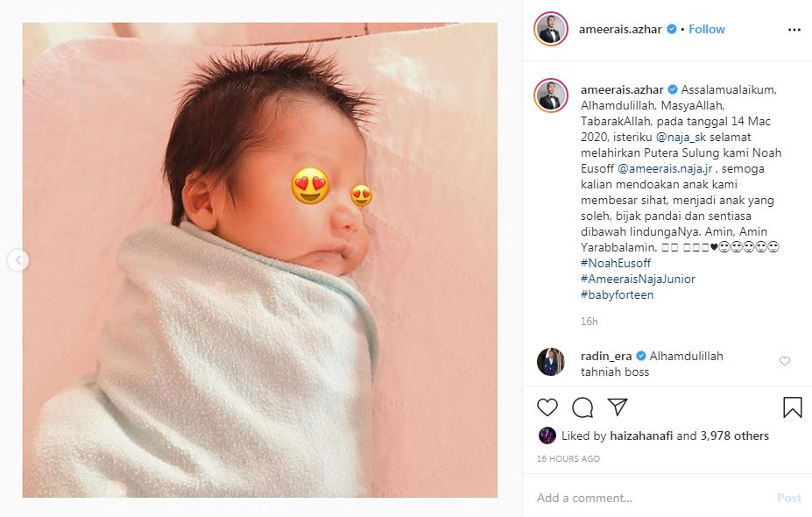
Task: Click the ameerais.azhar profile picture in the header
Action: (550, 29)
